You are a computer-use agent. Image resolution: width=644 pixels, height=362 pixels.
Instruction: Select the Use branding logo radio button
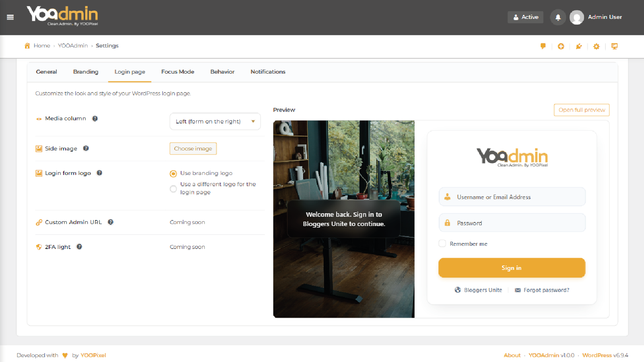click(173, 173)
